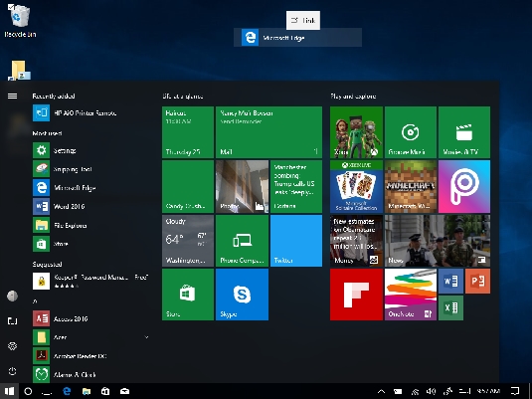This screenshot has height=399, width=532.
Task: Click the Power button in Start sidebar
Action: (12, 371)
